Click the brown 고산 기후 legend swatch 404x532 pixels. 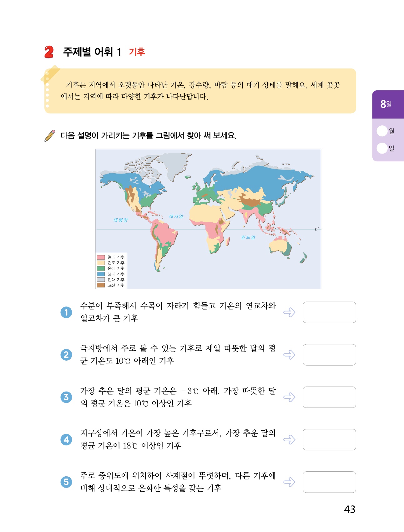point(101,285)
